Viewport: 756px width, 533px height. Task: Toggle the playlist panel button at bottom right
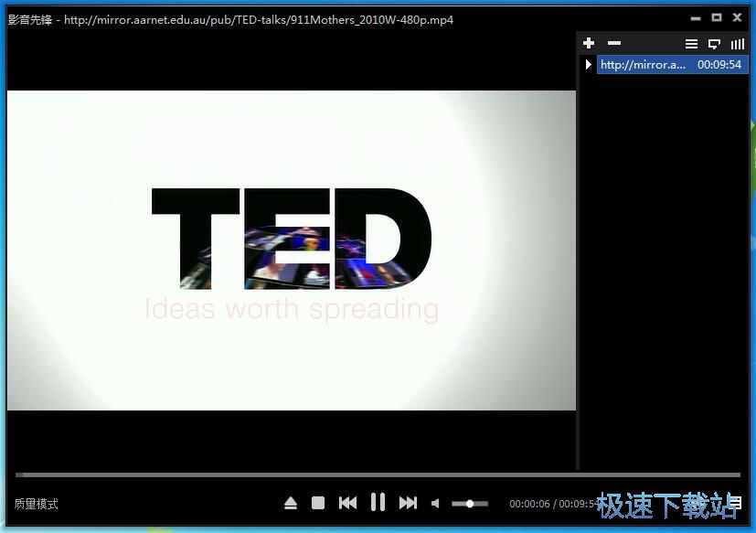pos(736,503)
